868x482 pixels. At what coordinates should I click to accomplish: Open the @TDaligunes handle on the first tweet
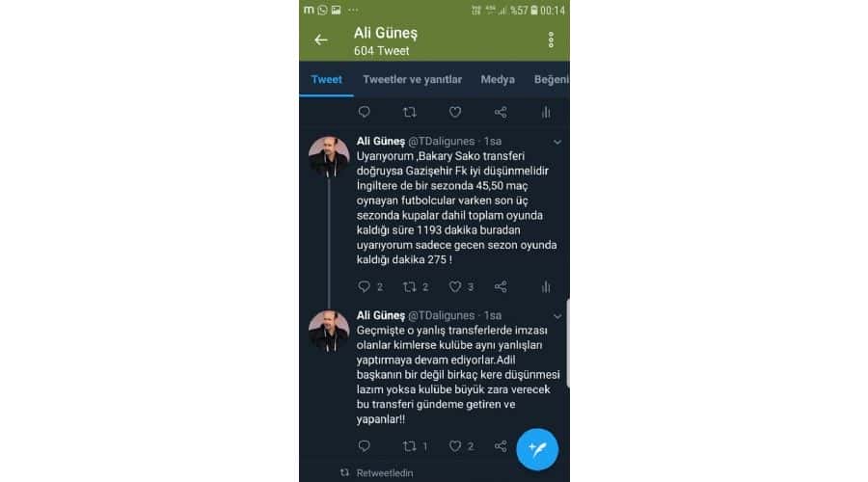[x=441, y=141]
